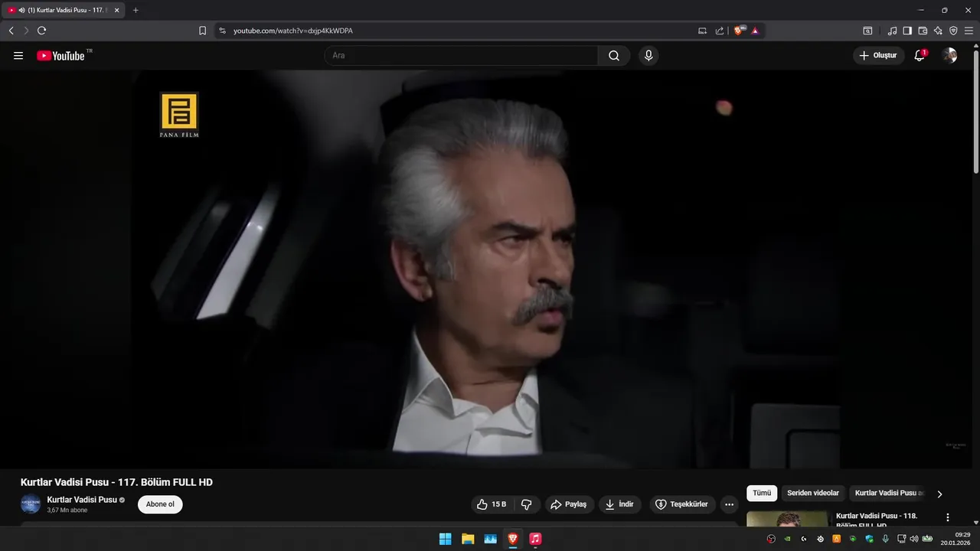Click the search magnifier button

click(x=614, y=56)
